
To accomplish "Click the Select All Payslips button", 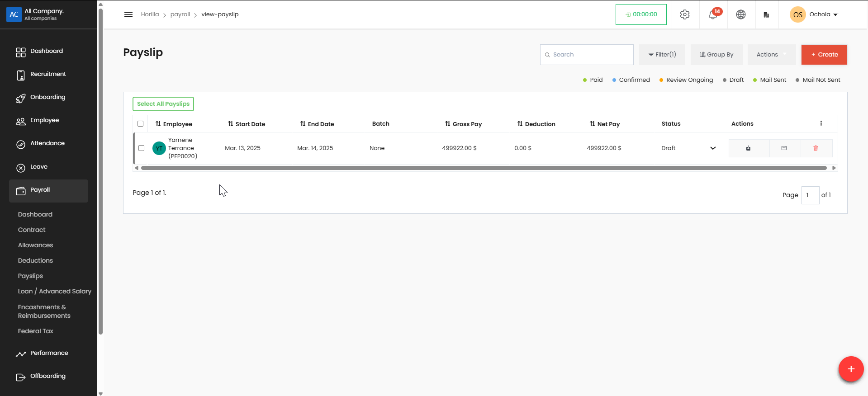I will pos(163,104).
